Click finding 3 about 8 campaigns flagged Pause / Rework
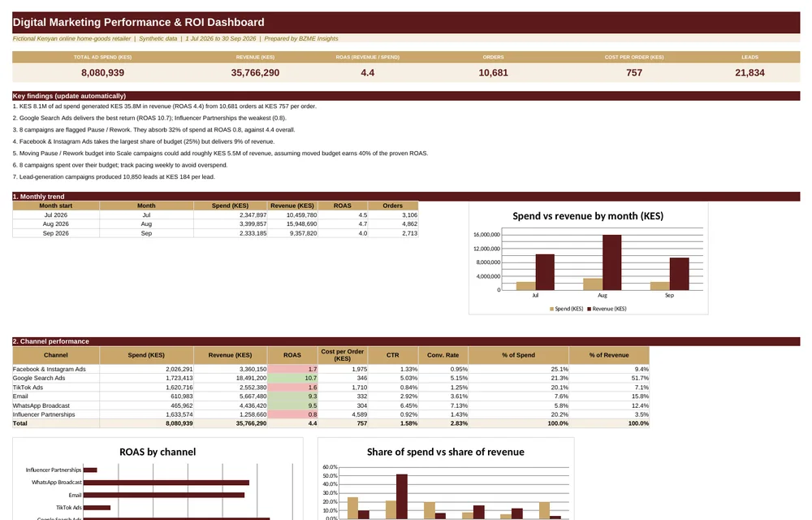 pos(153,130)
